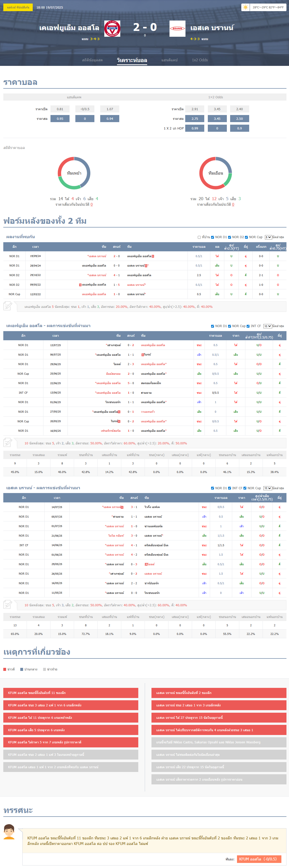Click notepad icon under SK Brann recent matches
The image size is (289, 868).
coord(8,605)
